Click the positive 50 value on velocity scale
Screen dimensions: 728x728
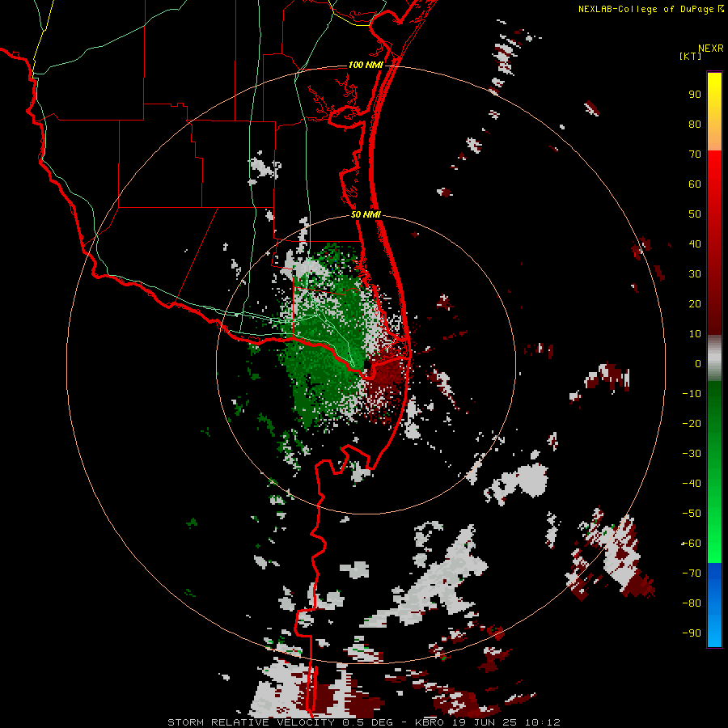point(695,214)
